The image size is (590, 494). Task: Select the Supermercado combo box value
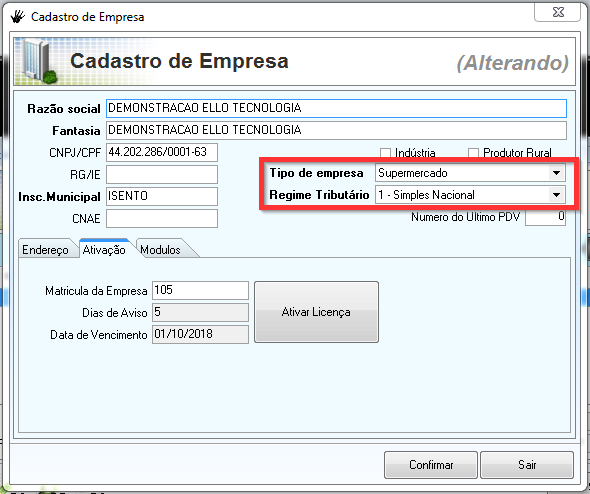coord(470,173)
